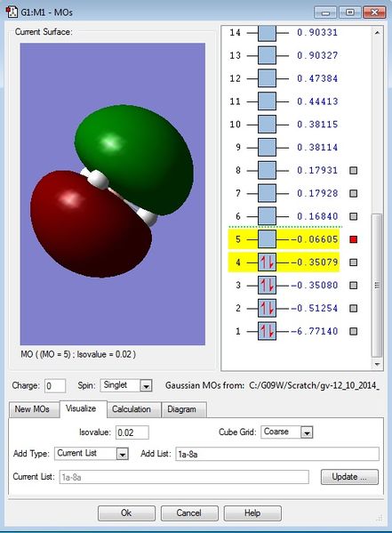Click the scroll up arrow of orbital list
Image resolution: width=392 pixels, height=533 pixels.
pos(377,33)
